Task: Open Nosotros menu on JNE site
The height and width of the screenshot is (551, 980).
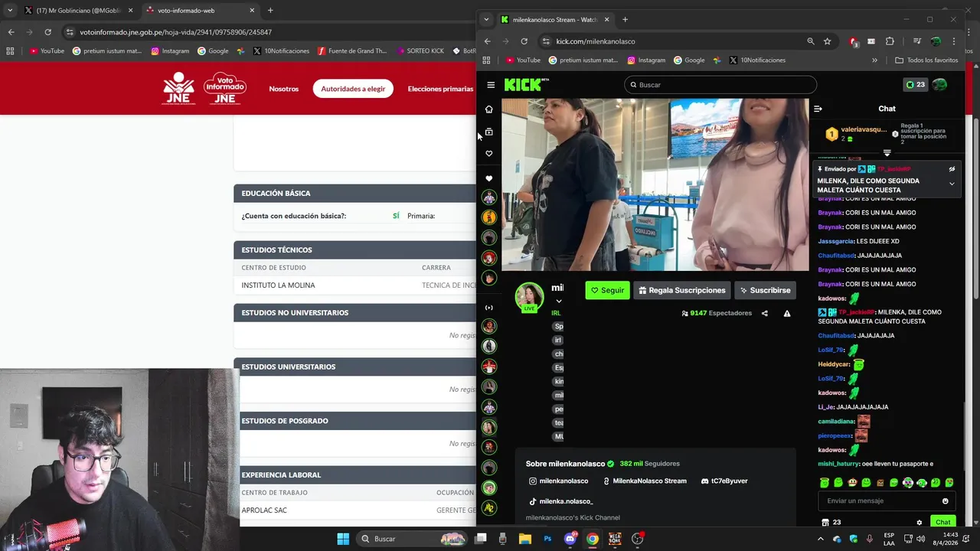Action: [284, 89]
